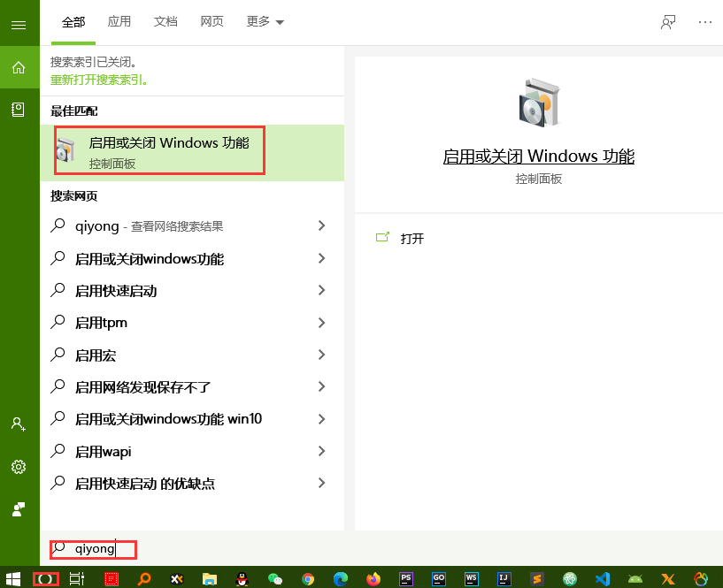Open Visual Studio Code from taskbar
The height and width of the screenshot is (588, 723).
[x=603, y=579]
